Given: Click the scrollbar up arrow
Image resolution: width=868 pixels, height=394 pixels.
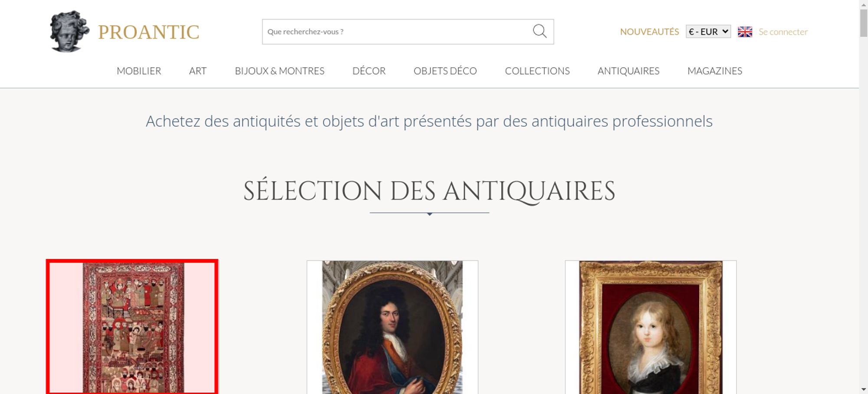Looking at the screenshot, I should [x=864, y=4].
